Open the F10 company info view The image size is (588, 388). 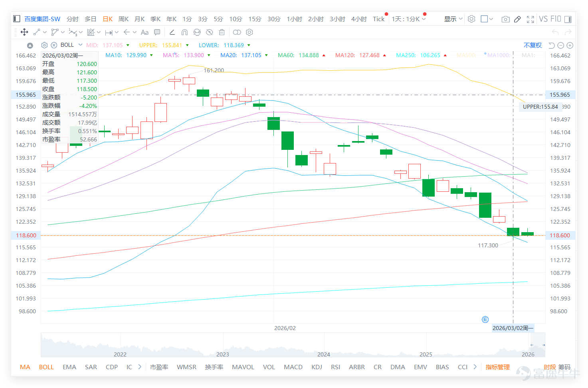point(556,19)
